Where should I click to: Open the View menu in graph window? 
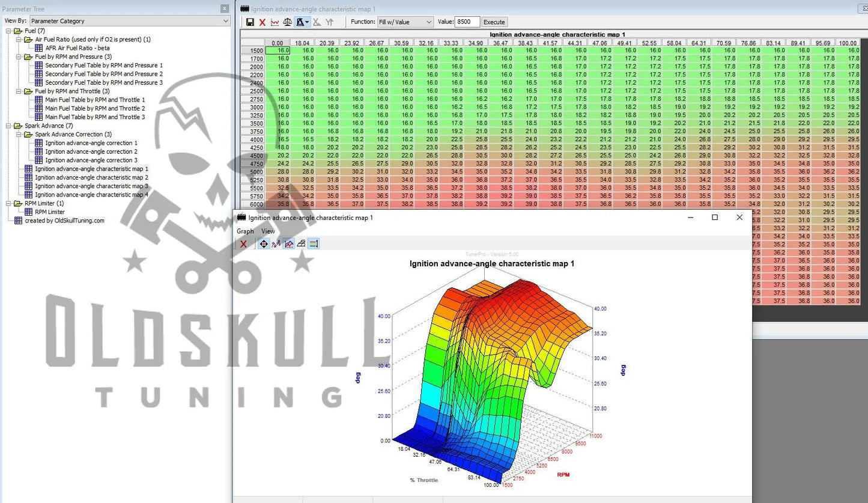268,231
